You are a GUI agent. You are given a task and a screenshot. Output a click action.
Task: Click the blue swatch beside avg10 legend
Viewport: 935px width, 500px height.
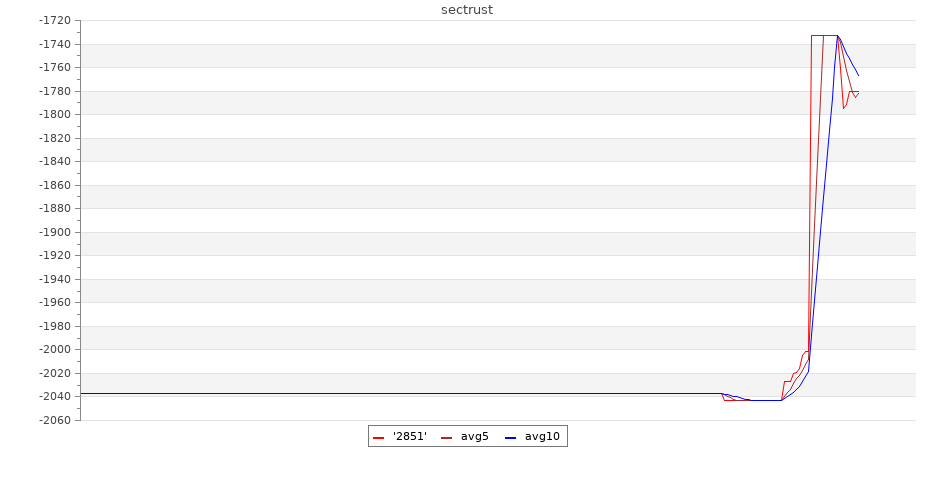pyautogui.click(x=510, y=437)
